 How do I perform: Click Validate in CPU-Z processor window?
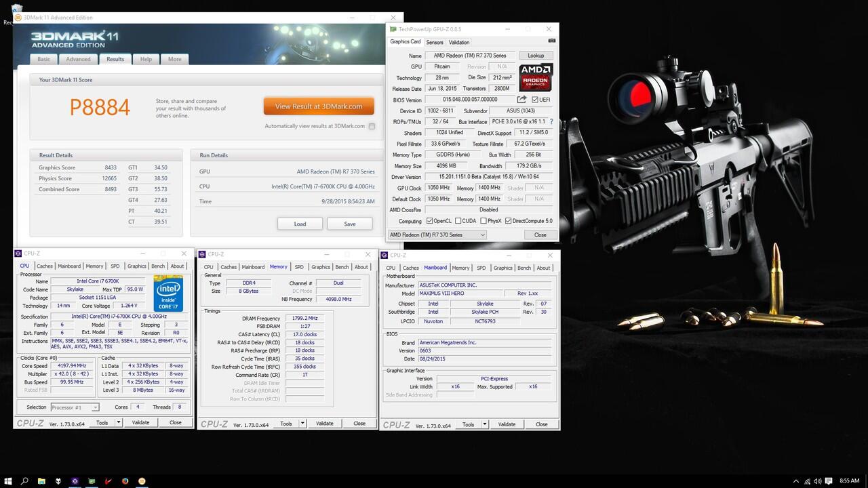(140, 422)
